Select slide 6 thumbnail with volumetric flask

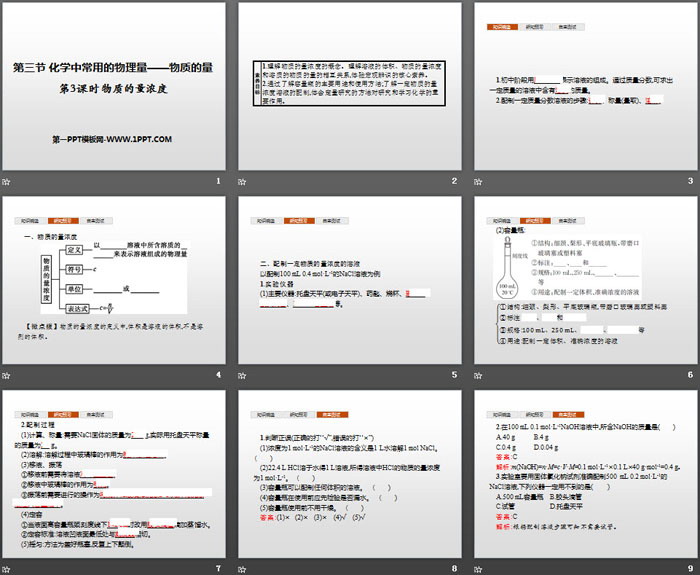[x=586, y=280]
